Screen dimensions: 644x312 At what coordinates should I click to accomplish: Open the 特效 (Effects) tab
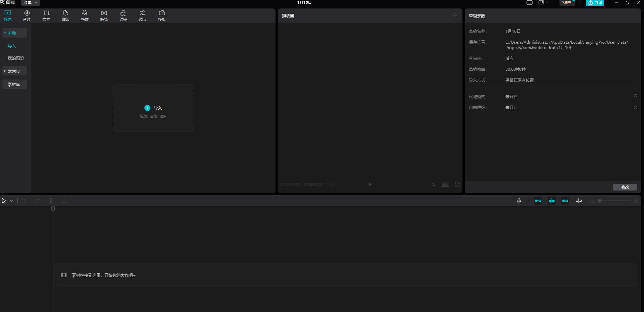[85, 16]
